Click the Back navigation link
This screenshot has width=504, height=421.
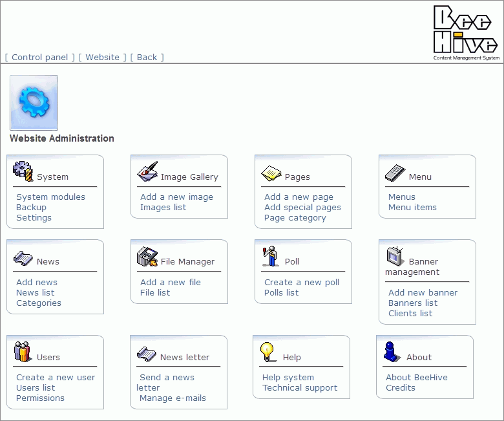coord(147,57)
